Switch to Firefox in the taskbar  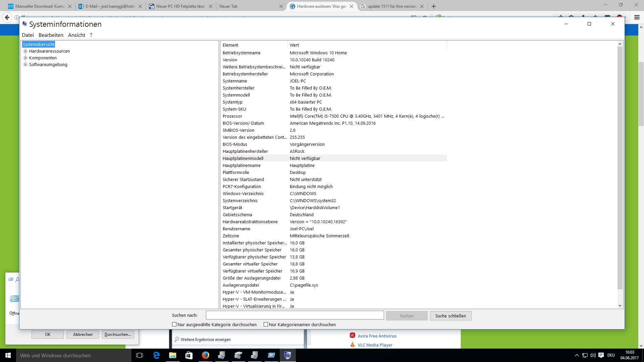tap(205, 355)
